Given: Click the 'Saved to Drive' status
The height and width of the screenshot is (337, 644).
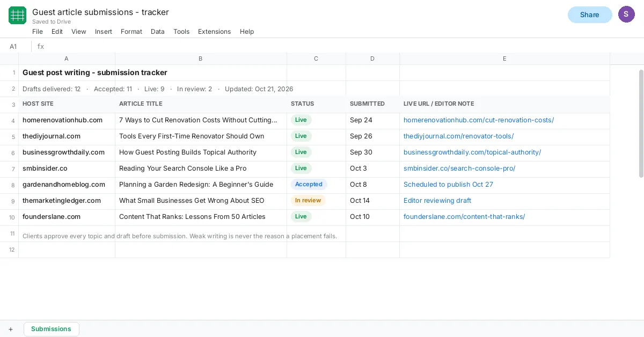Looking at the screenshot, I should [x=52, y=22].
